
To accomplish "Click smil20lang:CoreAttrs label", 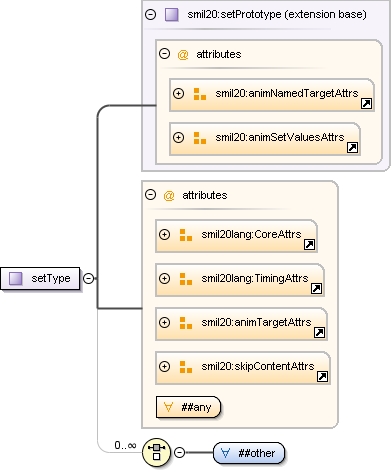I will coord(251,234).
